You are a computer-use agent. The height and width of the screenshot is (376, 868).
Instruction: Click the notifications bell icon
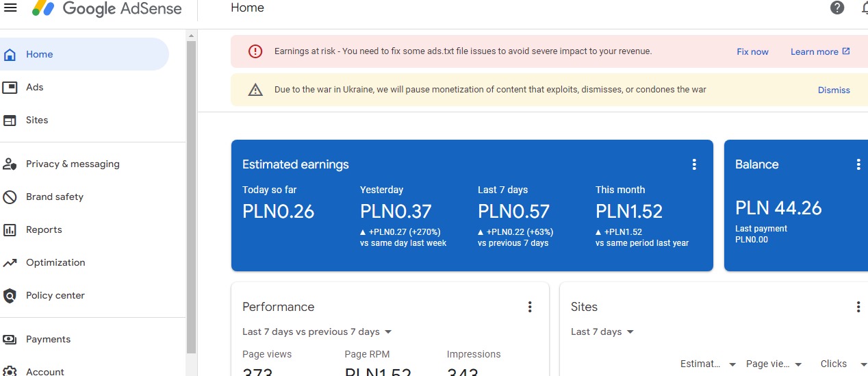click(x=864, y=8)
